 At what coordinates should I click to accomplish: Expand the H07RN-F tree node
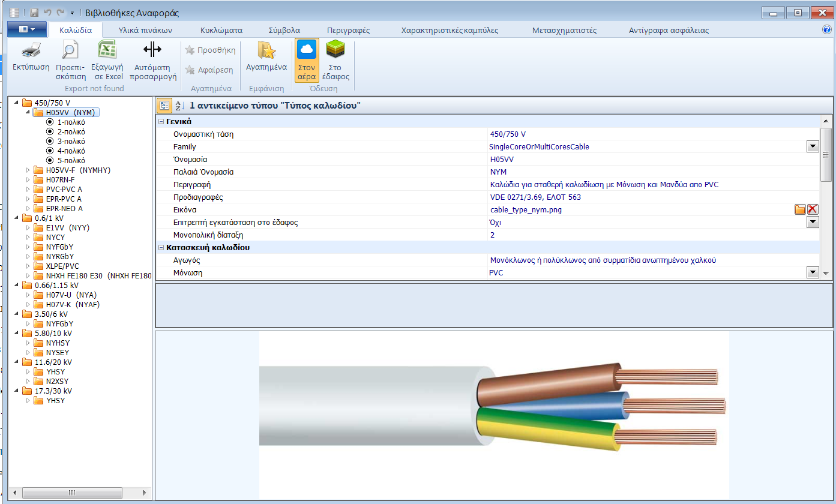point(27,179)
